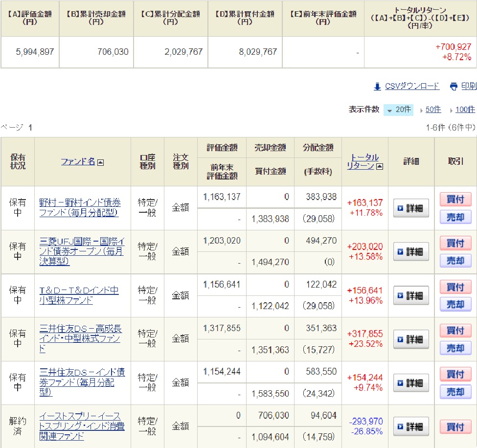Click 買付 button for 野村インド債券ファンド
Screen dimensions: 477x448
pyautogui.click(x=455, y=200)
